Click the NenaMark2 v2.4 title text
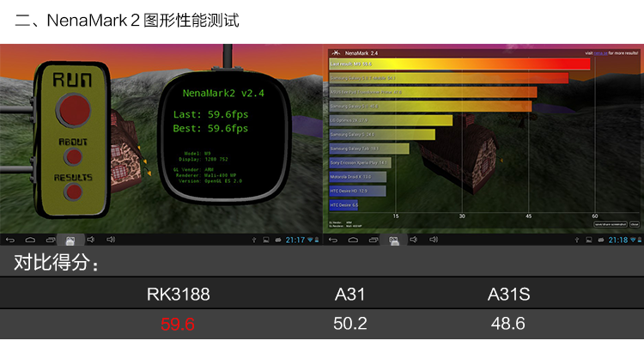This screenshot has height=359, width=644. (x=223, y=94)
